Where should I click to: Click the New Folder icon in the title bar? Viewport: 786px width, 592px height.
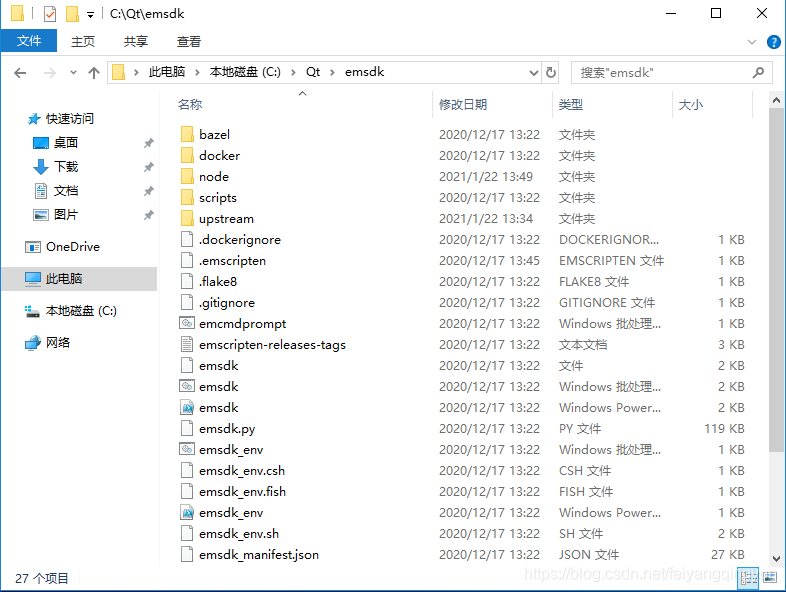coord(72,14)
